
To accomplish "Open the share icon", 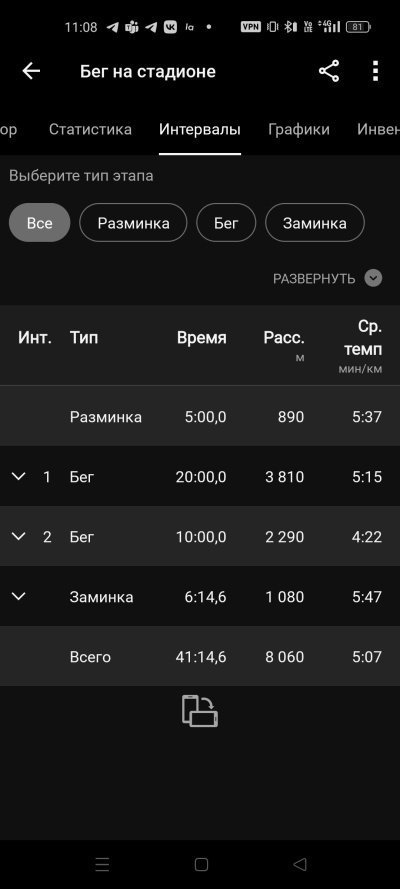I will pyautogui.click(x=329, y=71).
